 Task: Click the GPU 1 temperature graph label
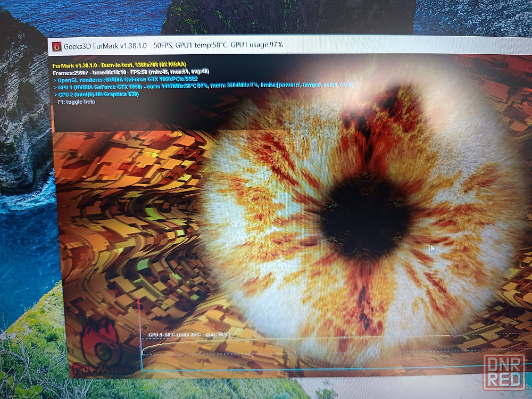tap(189, 335)
